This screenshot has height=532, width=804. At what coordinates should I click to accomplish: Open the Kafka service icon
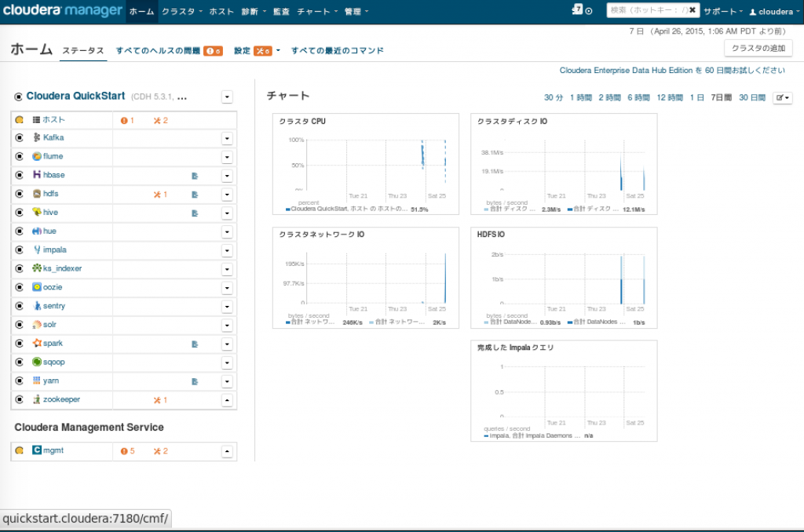tap(36, 137)
